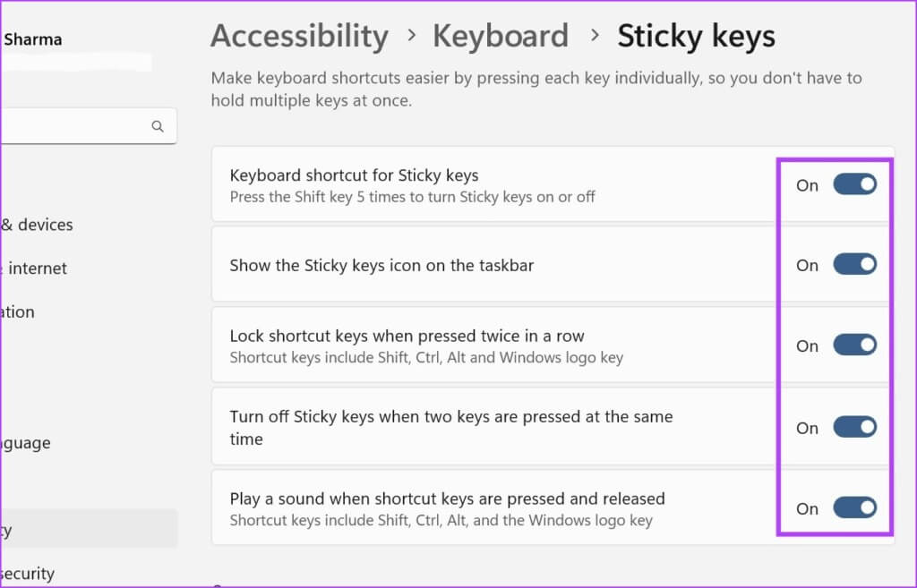917x588 pixels.
Task: Click the Sharma account name
Action: click(33, 39)
